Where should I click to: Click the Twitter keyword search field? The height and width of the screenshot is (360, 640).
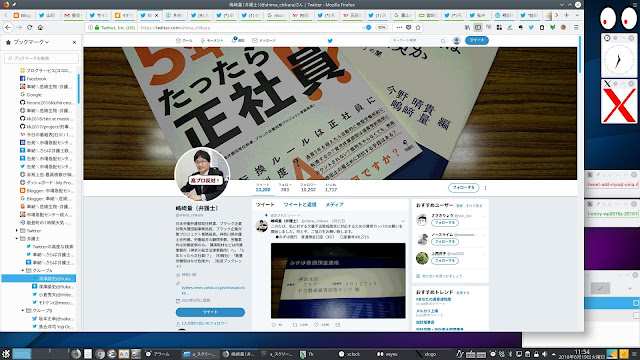coord(418,40)
